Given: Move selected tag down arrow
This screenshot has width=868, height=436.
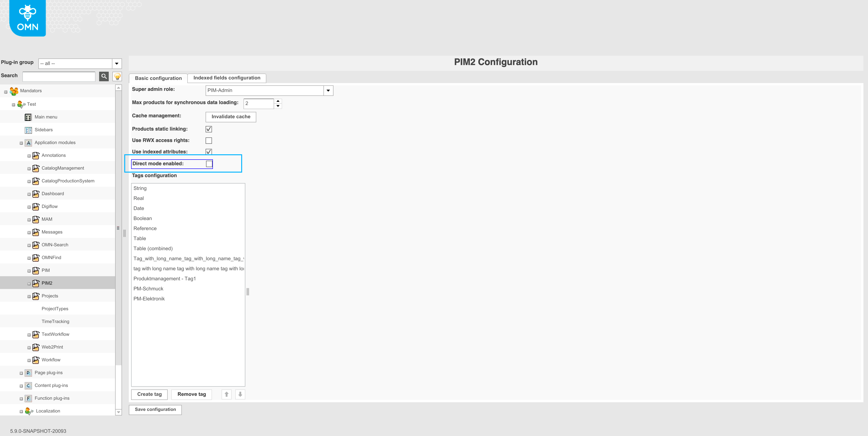Looking at the screenshot, I should click(240, 394).
